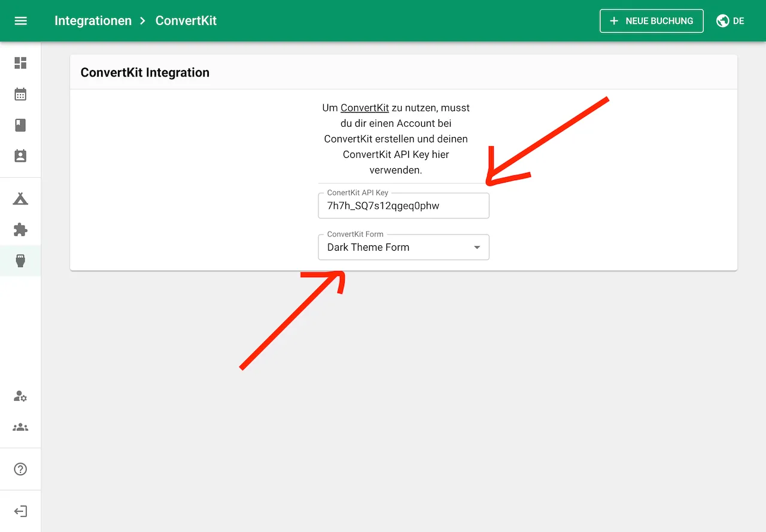Open the dashboard from the sidebar
Screen dimensions: 766x532
tap(20, 63)
